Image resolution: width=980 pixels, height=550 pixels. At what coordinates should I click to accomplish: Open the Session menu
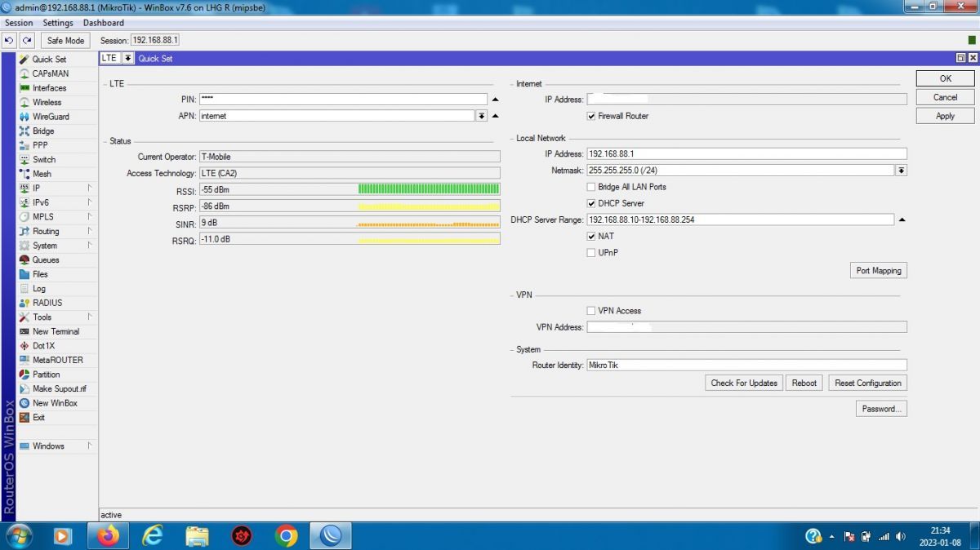tap(19, 23)
